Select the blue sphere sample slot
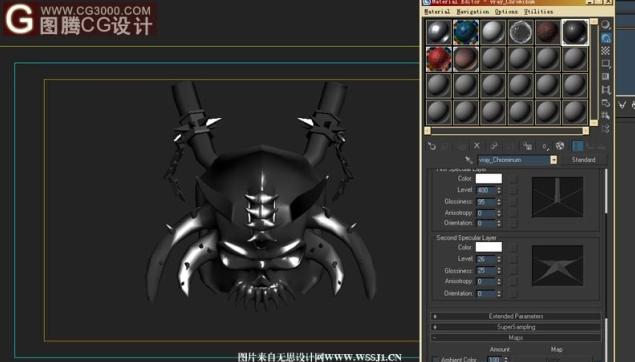This screenshot has width=635, height=362. pos(466,32)
